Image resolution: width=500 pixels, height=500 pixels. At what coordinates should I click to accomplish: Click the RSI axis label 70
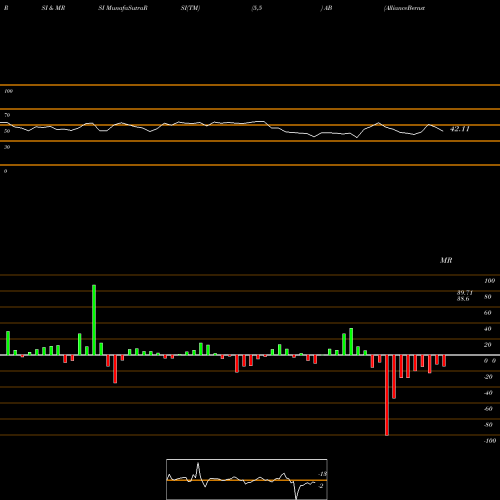click(x=7, y=115)
